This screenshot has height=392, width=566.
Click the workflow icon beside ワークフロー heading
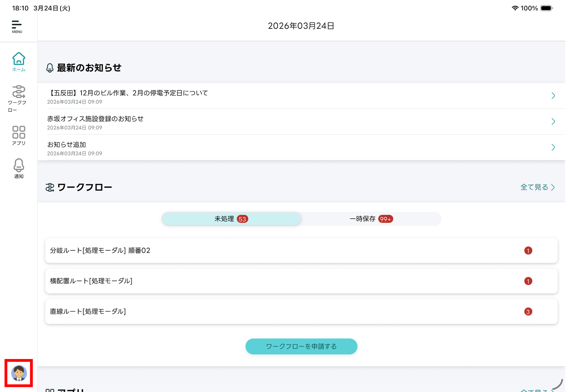click(x=50, y=187)
